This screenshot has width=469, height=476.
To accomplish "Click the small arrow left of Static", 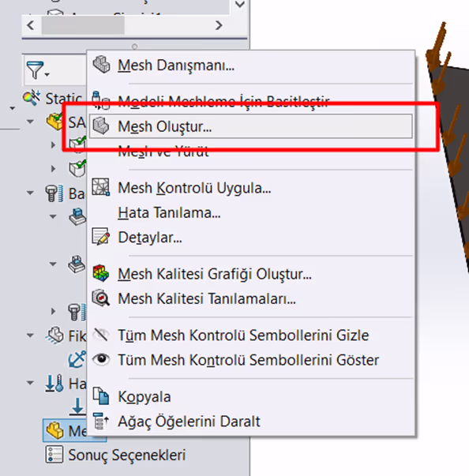I will tap(13, 108).
